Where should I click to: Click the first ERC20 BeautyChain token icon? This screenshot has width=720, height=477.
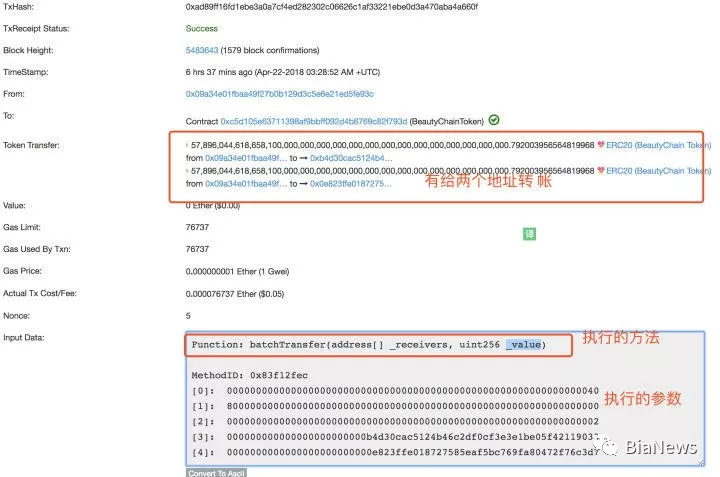click(x=601, y=145)
